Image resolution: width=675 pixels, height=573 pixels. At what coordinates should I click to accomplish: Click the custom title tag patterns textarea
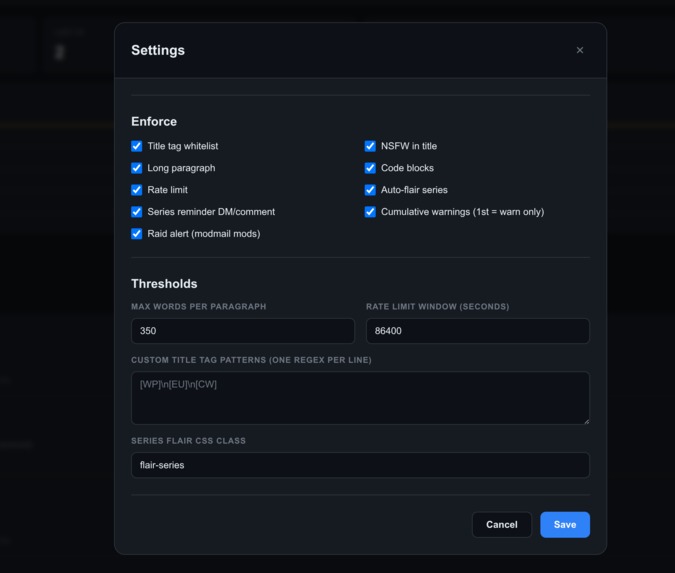coord(360,398)
